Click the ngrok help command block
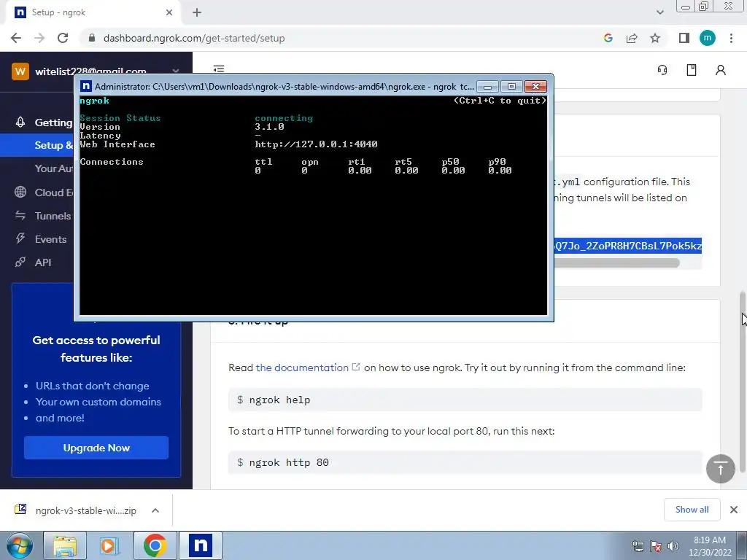 pyautogui.click(x=465, y=400)
